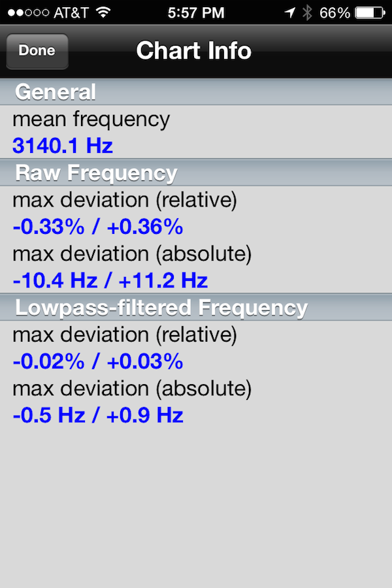Tap the AT&T carrier label
Viewport: 392px width, 588px height.
[71, 13]
